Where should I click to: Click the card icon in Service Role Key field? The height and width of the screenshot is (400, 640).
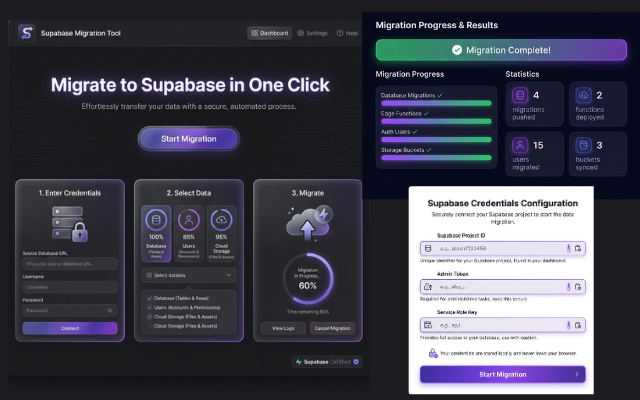428,325
